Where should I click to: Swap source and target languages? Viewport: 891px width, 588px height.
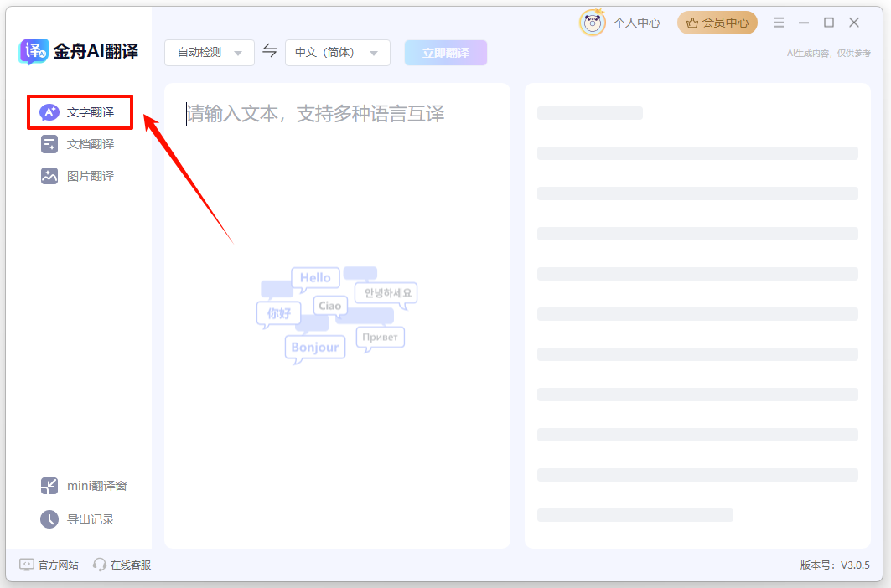click(270, 51)
